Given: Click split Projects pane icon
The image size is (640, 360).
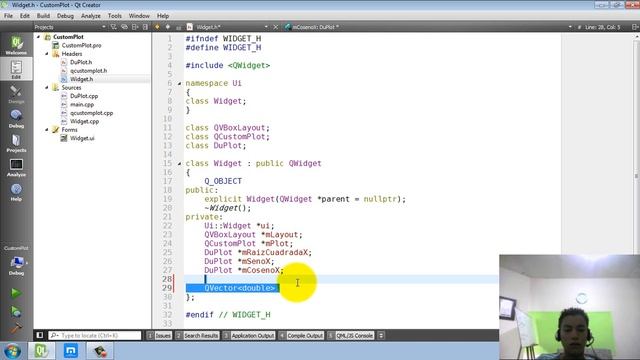Looking at the screenshot, I should point(135,27).
